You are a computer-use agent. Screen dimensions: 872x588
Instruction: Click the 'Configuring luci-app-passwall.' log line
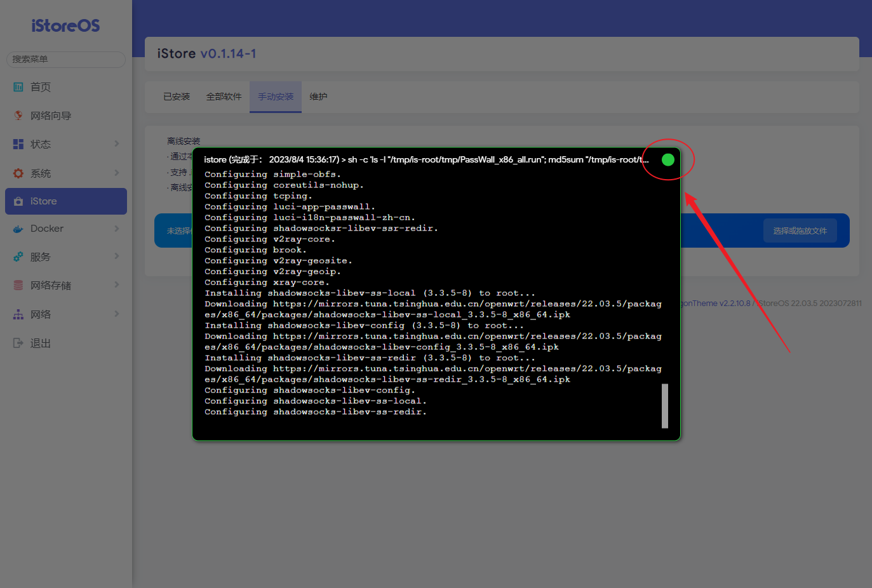290,206
